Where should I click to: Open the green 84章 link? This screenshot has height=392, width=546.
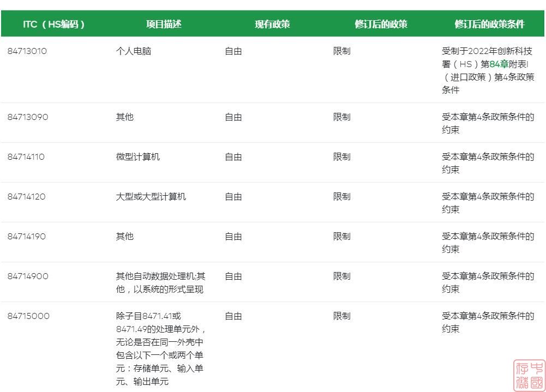click(499, 64)
